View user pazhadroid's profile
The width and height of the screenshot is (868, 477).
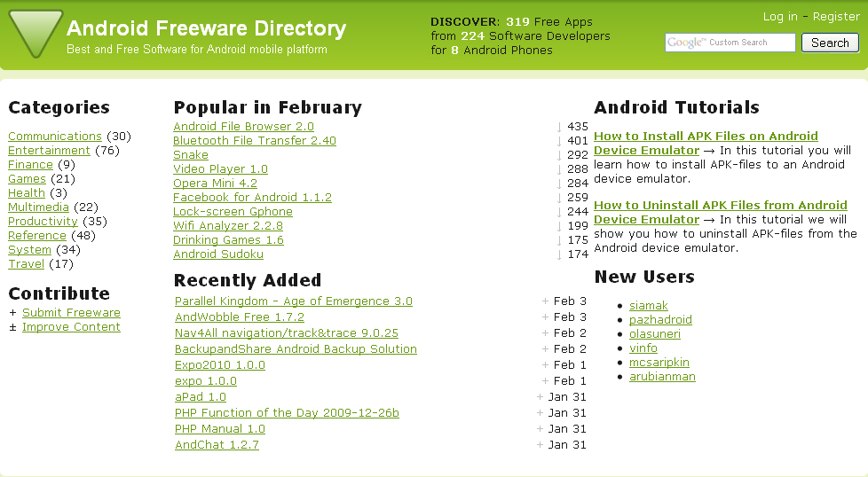pyautogui.click(x=660, y=319)
